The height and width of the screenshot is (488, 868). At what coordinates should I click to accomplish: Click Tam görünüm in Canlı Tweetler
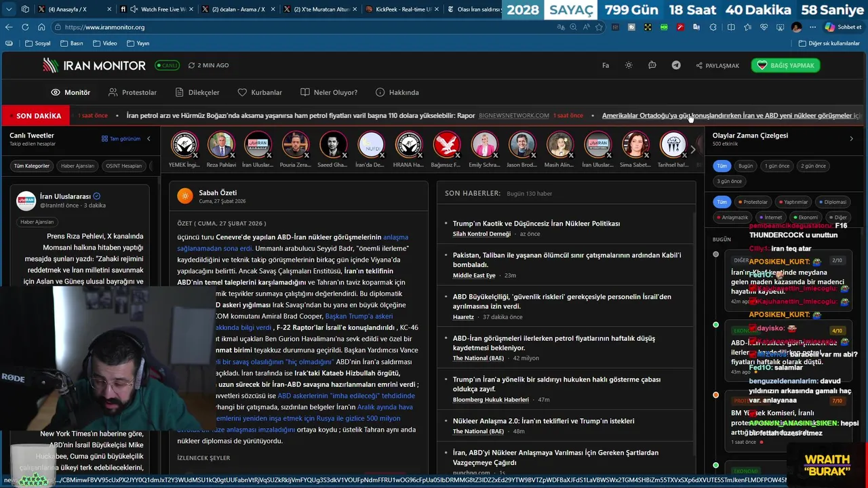click(x=121, y=139)
